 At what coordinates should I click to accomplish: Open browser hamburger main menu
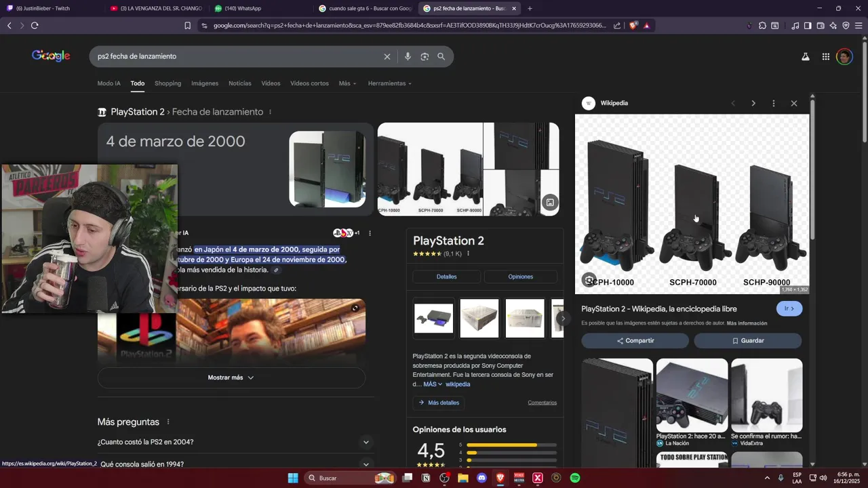pos(859,26)
